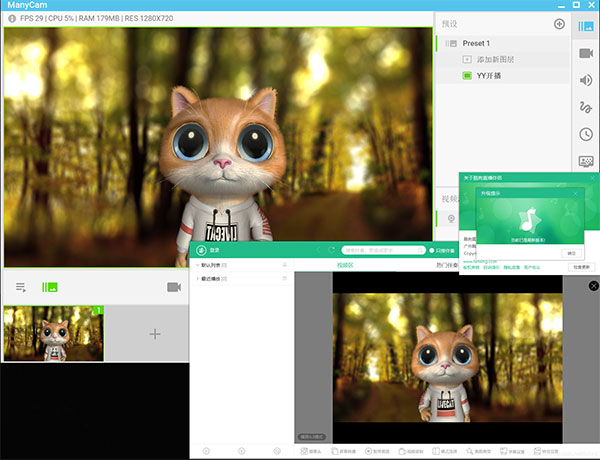Click the fourth video toolbar button with folder icon
The height and width of the screenshot is (460, 600).
[x=411, y=452]
